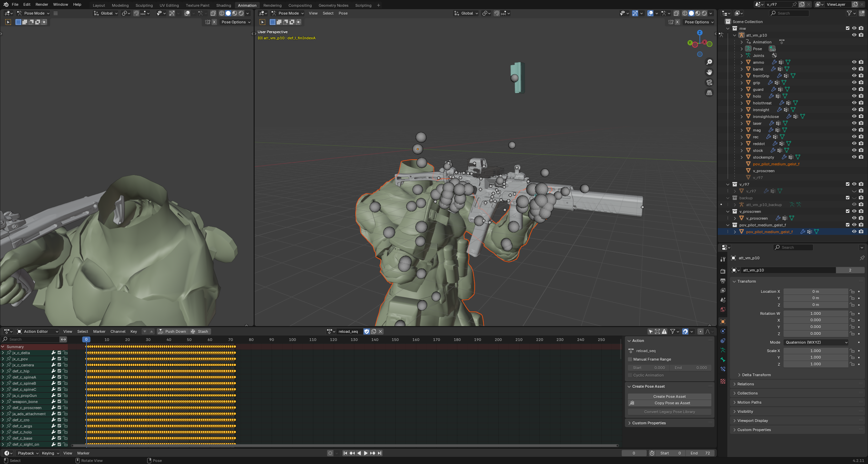Click the pan hand viewport gizmo
This screenshot has height=464, width=868.
click(709, 72)
